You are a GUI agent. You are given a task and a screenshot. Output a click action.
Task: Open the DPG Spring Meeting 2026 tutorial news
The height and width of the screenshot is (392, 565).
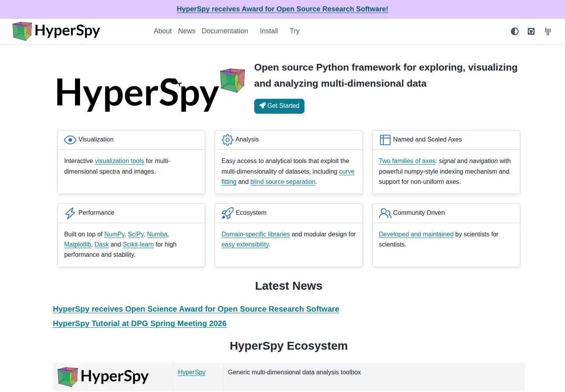point(140,323)
